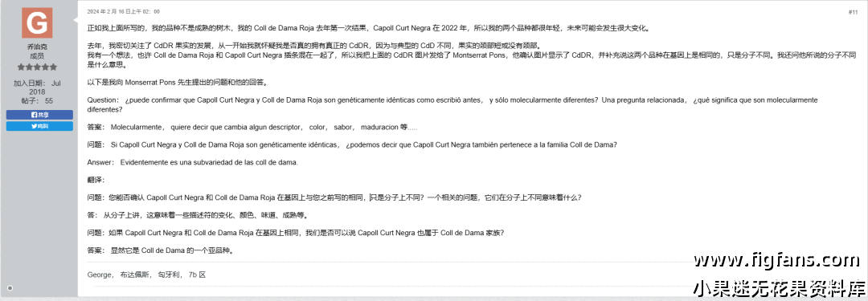
Task: Tweet post via Twitter 鸣叫 button
Action: coord(39,126)
